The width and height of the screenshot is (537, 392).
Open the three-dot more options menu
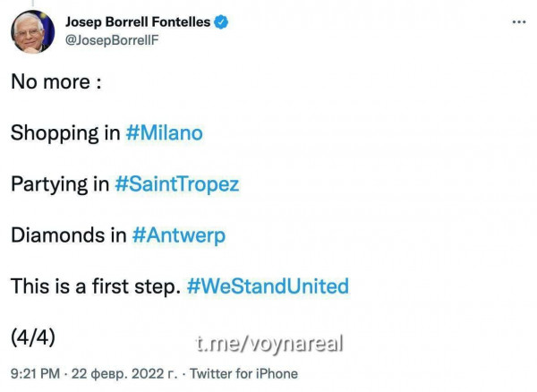(519, 22)
